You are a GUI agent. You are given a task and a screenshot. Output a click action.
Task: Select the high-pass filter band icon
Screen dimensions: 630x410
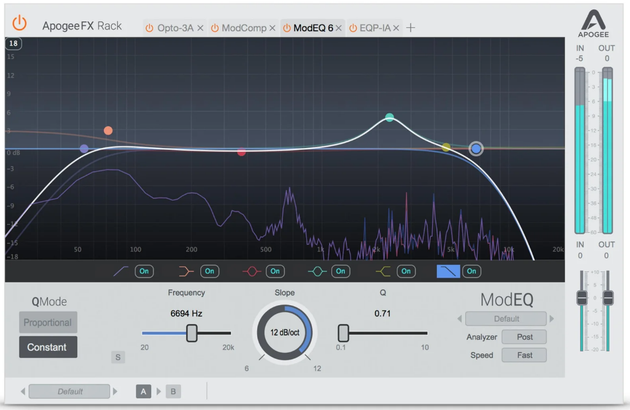click(x=121, y=271)
